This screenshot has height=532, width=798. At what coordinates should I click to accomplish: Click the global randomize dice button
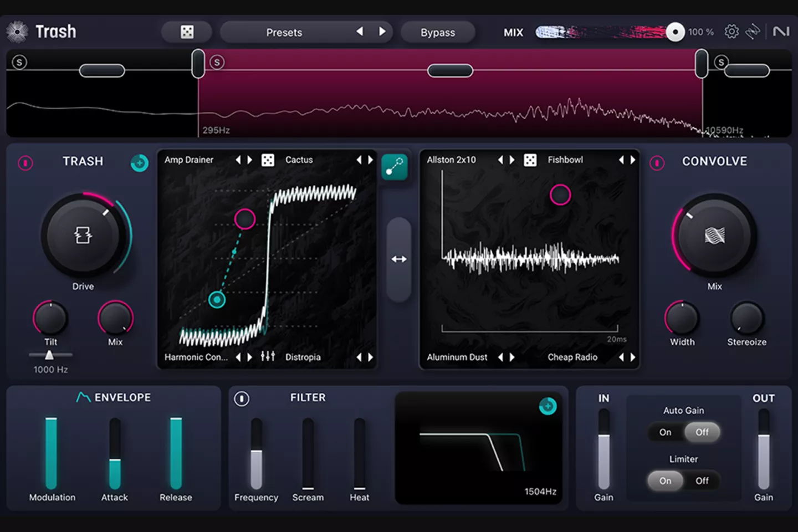187,32
